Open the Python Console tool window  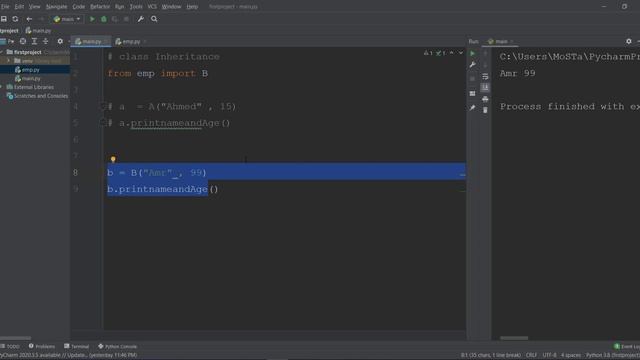pos(118,346)
